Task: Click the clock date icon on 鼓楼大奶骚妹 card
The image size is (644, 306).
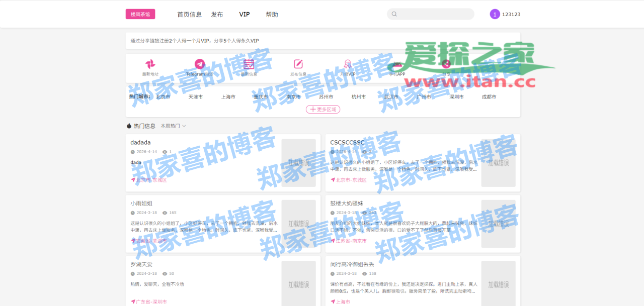Action: tap(333, 213)
